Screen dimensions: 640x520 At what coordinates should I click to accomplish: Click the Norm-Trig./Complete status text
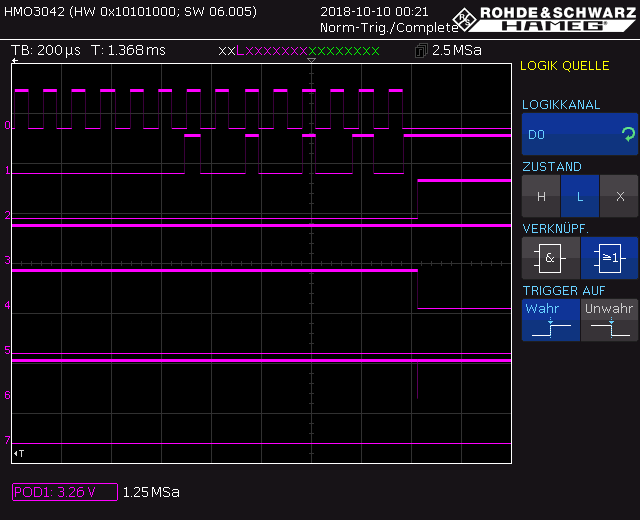click(389, 28)
